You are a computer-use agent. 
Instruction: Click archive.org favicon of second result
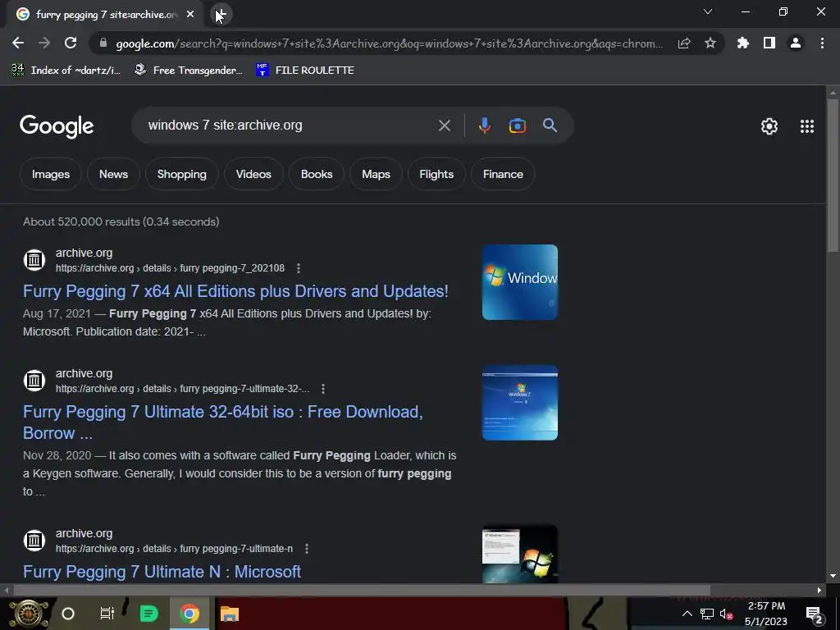(34, 381)
